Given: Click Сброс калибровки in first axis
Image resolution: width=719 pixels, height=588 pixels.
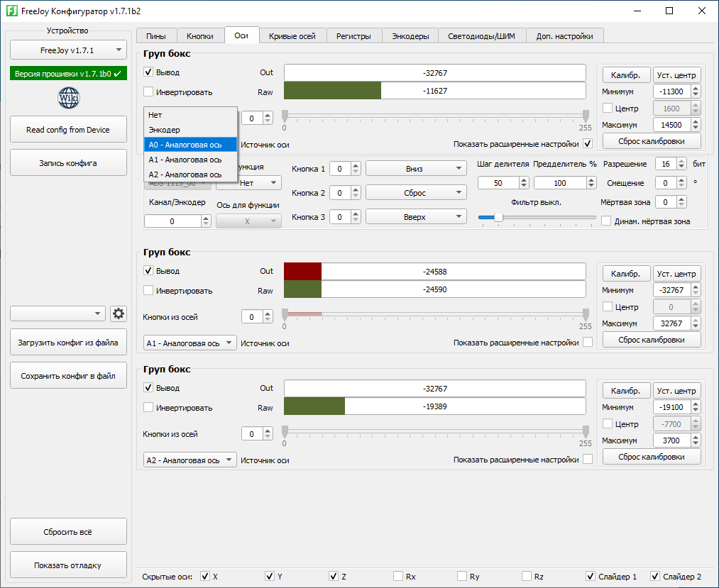Looking at the screenshot, I should [651, 141].
